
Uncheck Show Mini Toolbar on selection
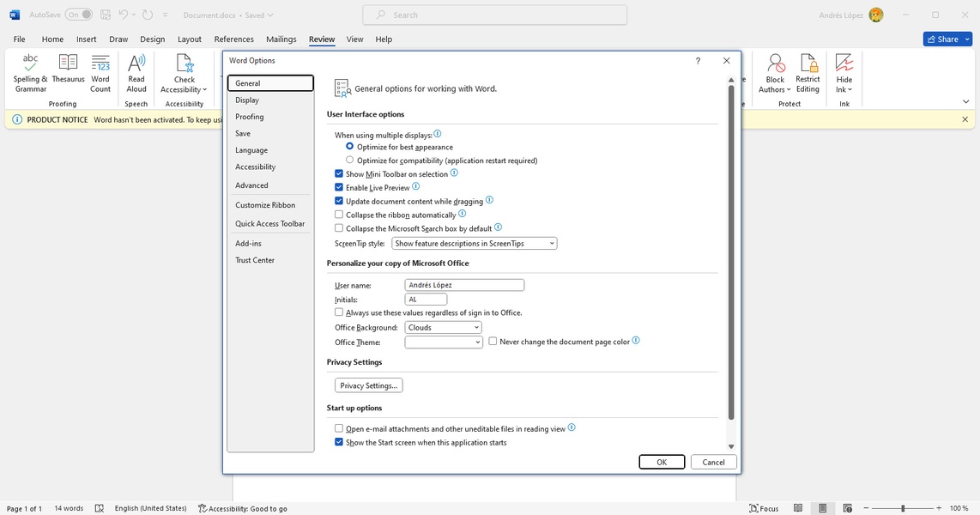coord(339,174)
